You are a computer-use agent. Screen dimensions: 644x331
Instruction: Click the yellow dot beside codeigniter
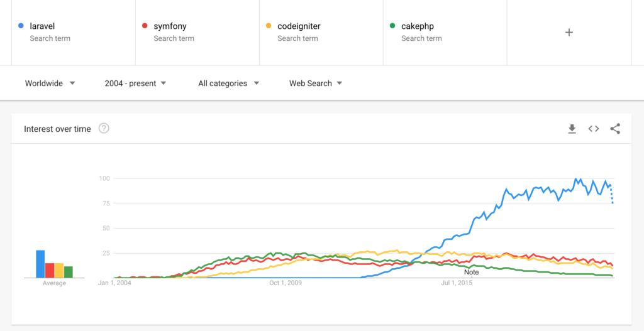click(269, 26)
